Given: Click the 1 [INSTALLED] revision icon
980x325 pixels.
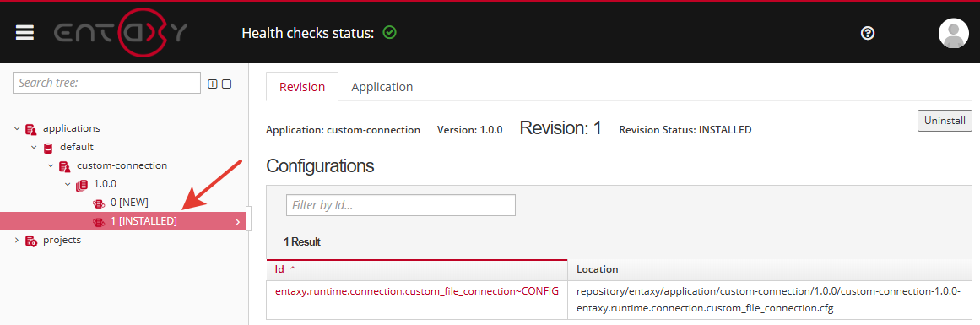Looking at the screenshot, I should [98, 221].
